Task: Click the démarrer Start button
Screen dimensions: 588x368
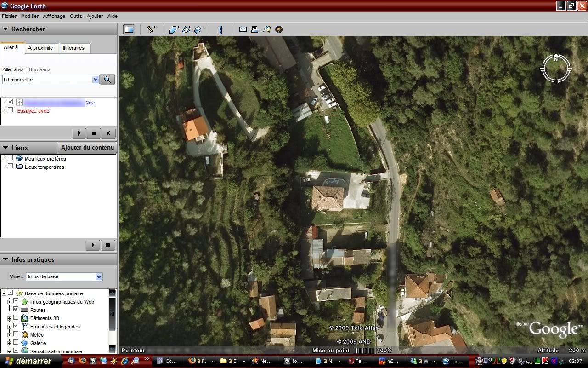Action: point(30,361)
